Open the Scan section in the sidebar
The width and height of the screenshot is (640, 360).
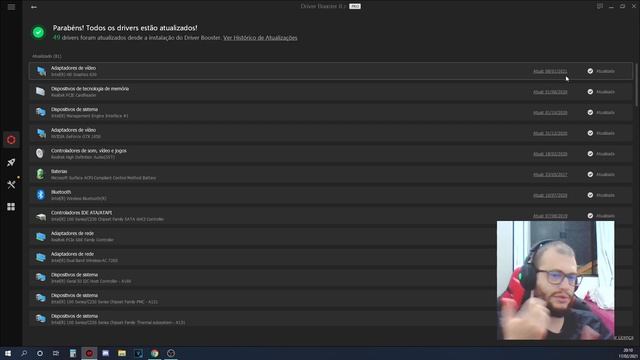click(x=11, y=140)
